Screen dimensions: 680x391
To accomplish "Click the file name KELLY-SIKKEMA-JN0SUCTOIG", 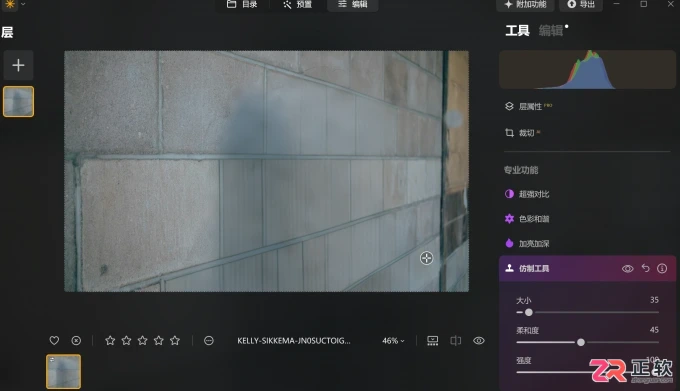I will point(294,341).
